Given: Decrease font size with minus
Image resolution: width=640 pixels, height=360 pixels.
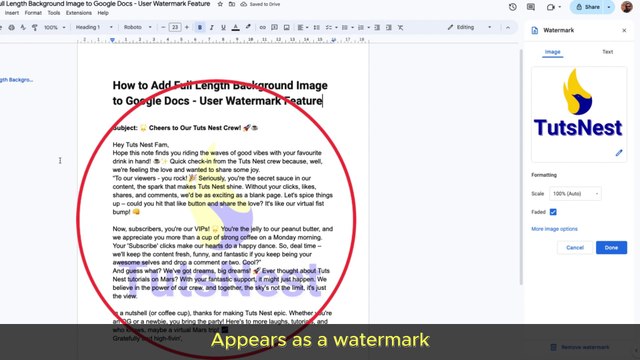Looking at the screenshot, I should click(x=163, y=27).
